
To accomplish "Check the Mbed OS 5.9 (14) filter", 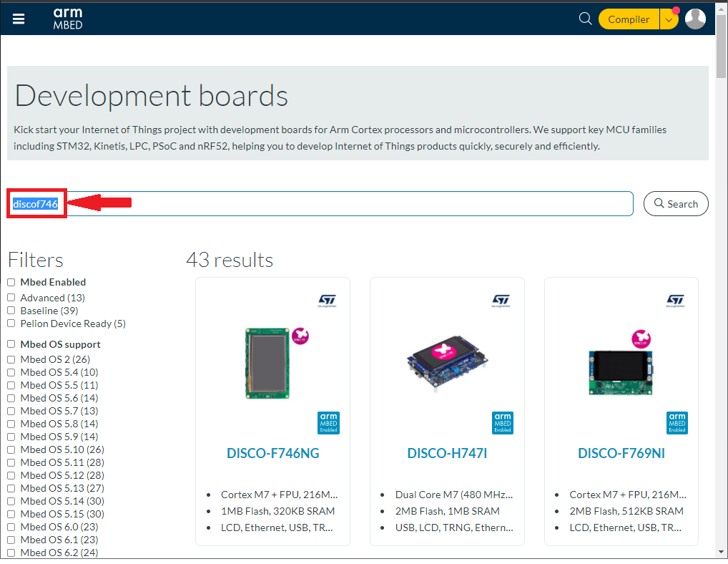I will (11, 437).
